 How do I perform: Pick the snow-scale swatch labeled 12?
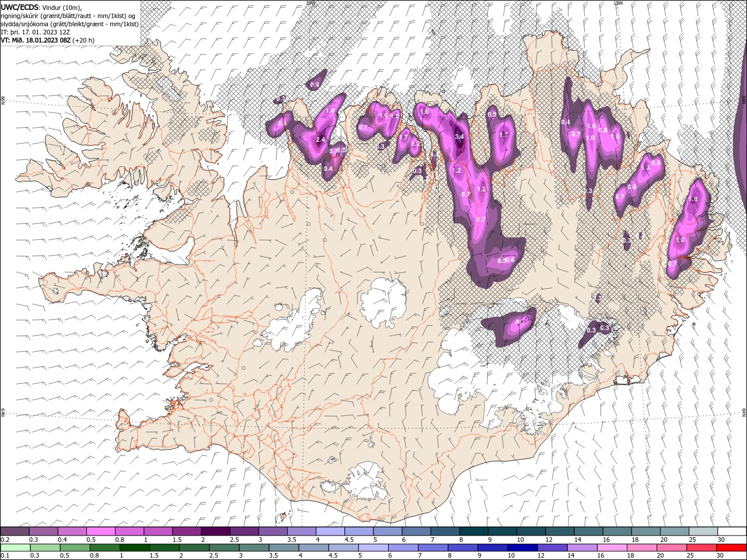click(558, 531)
